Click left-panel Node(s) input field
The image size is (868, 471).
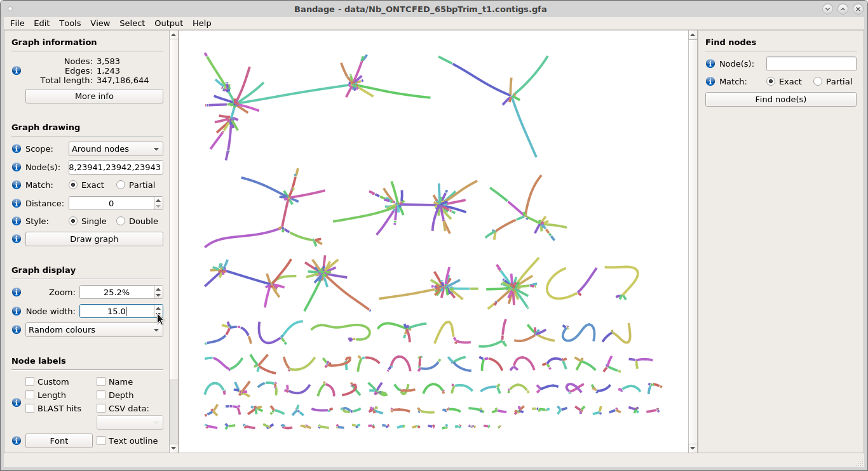point(116,167)
